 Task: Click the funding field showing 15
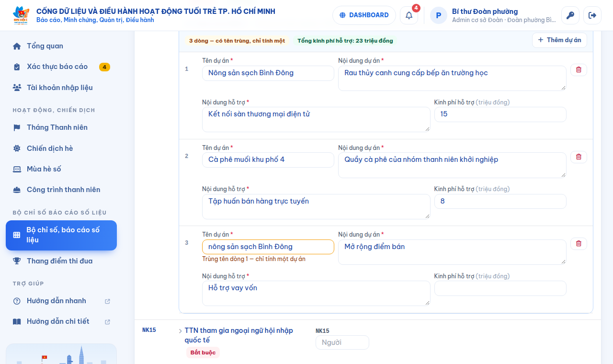[500, 114]
